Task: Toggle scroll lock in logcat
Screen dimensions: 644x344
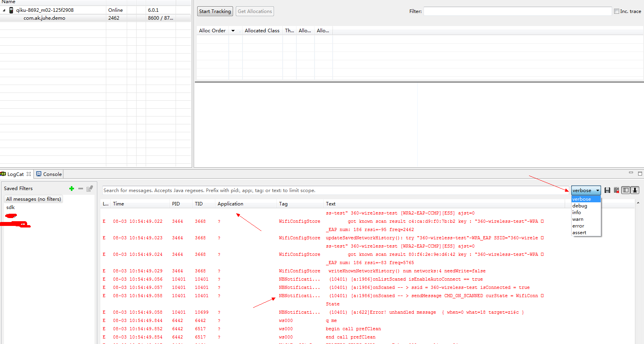Action: click(x=635, y=190)
